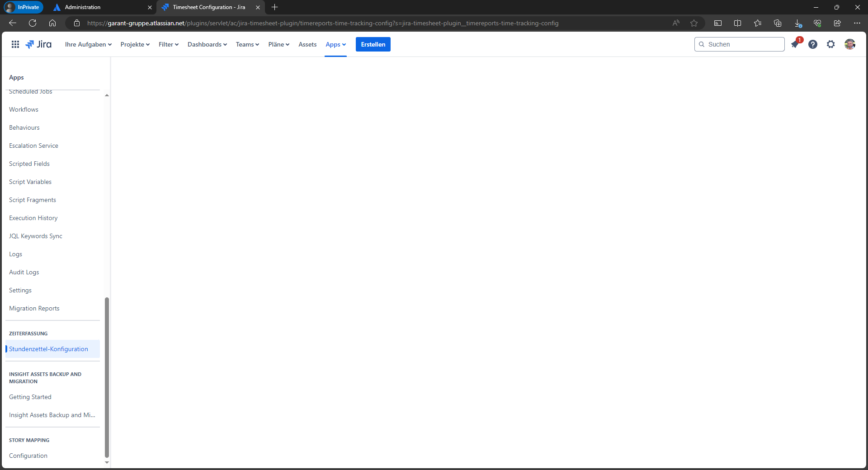Toggle split screen in browser toolbar
The image size is (868, 470).
pos(738,23)
